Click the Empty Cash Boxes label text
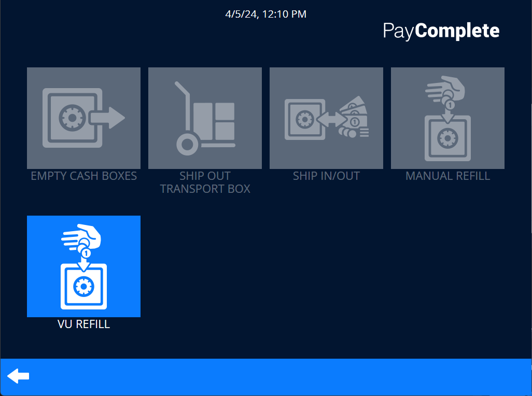532x396 pixels. [83, 176]
